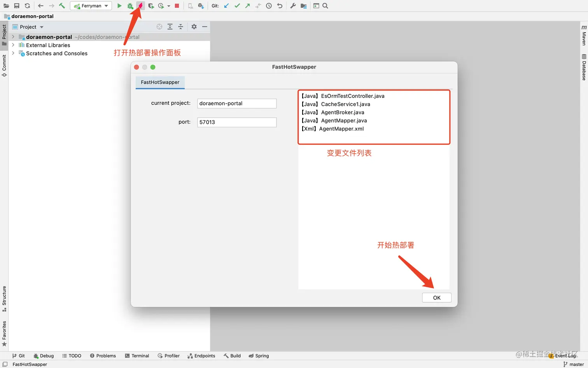Stop the process with the red square
The height and width of the screenshot is (368, 588).
(x=177, y=6)
